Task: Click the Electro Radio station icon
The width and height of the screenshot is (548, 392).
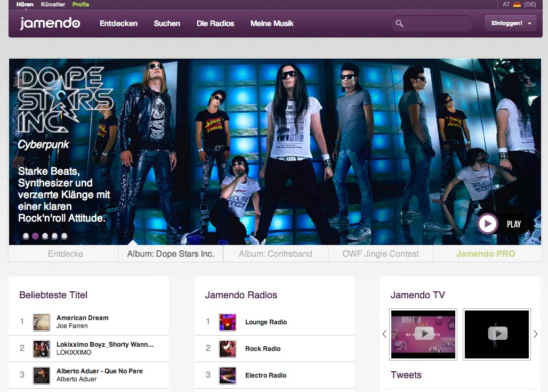Action: tap(228, 375)
